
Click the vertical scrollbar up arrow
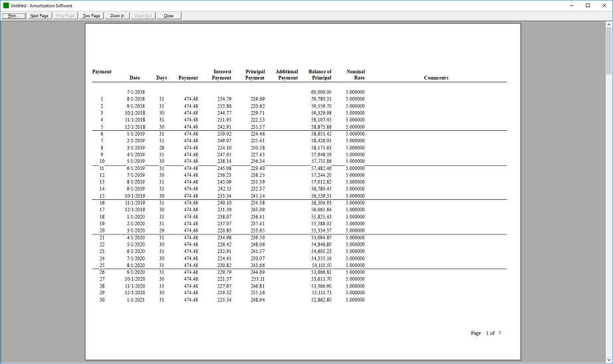coord(609,24)
